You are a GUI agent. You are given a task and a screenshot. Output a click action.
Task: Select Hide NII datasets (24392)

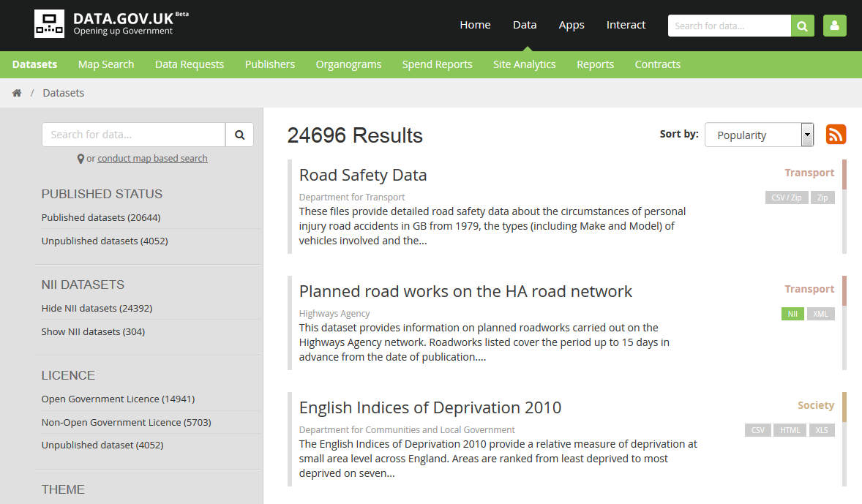click(97, 309)
